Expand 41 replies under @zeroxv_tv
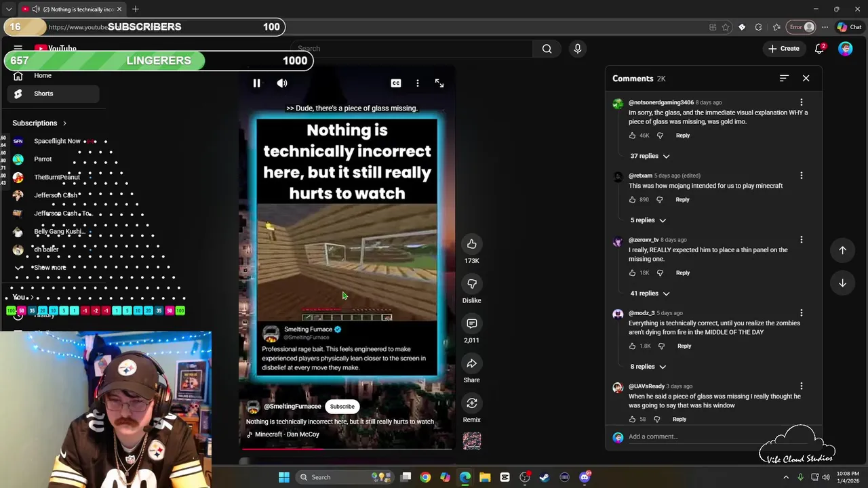The image size is (868, 488). 650,293
